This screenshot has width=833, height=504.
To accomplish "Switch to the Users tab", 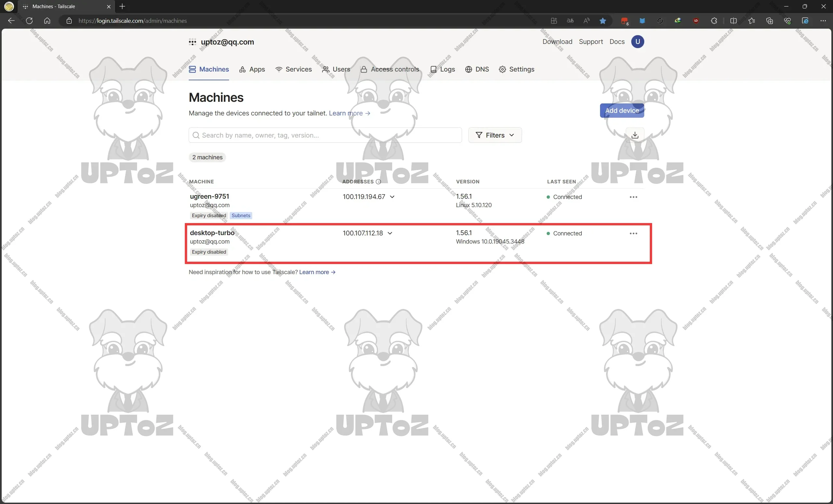I will tap(336, 69).
